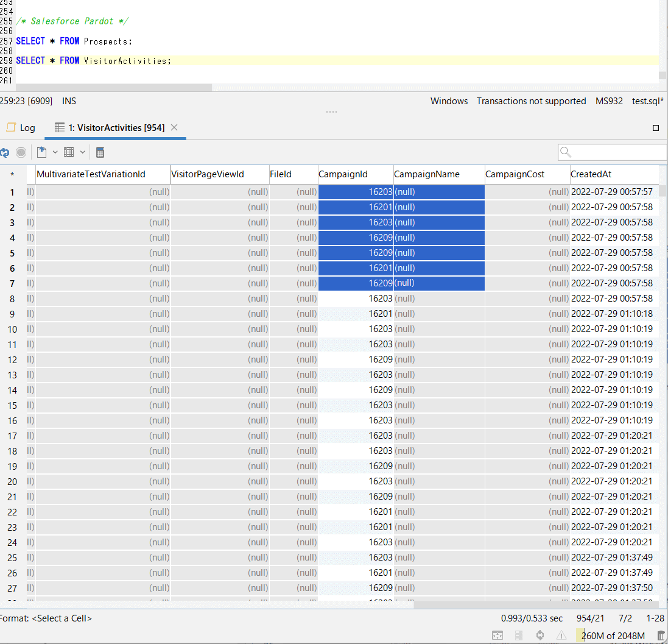The width and height of the screenshot is (668, 644).
Task: Click the memory usage bar indicator
Action: [x=612, y=635]
